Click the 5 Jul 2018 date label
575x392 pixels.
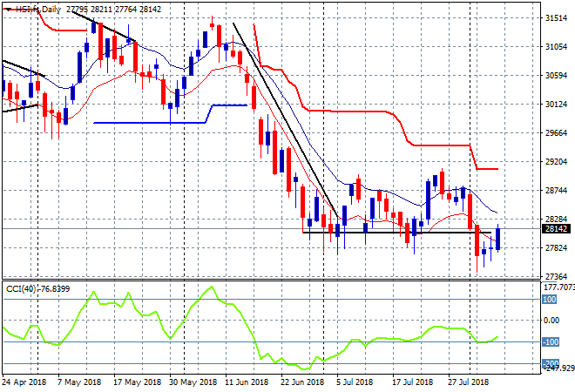[355, 382]
